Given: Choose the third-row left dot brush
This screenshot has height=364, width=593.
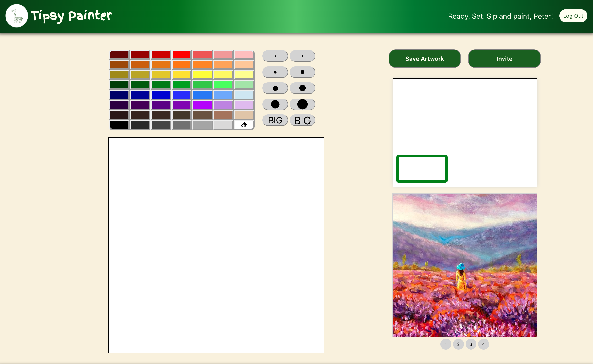Looking at the screenshot, I should click(x=275, y=88).
